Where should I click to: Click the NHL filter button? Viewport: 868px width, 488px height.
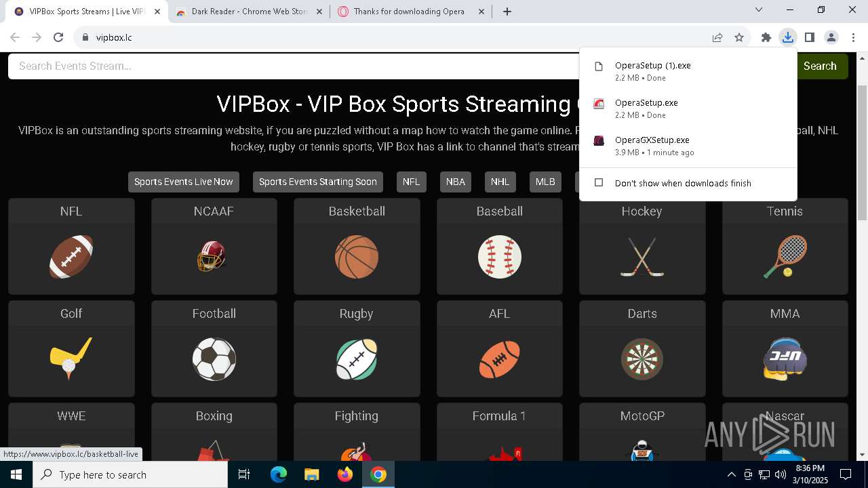[500, 182]
